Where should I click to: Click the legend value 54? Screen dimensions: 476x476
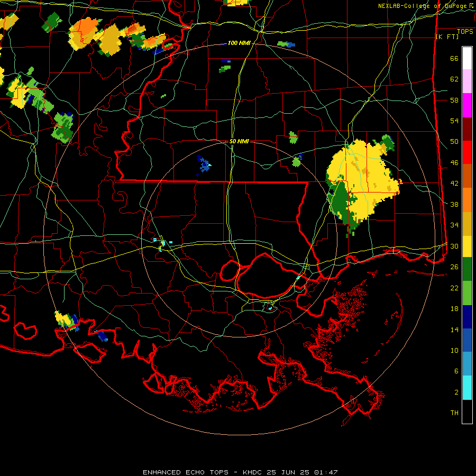tap(454, 121)
